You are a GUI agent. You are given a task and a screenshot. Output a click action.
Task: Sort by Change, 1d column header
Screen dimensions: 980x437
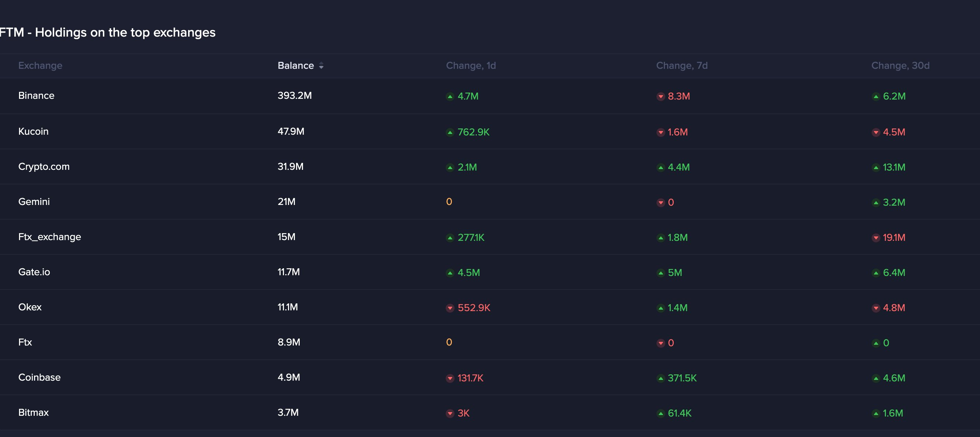pyautogui.click(x=471, y=66)
